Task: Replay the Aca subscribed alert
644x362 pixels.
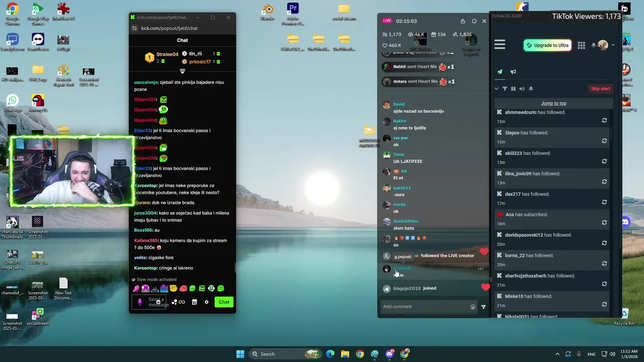Action: pos(604,223)
